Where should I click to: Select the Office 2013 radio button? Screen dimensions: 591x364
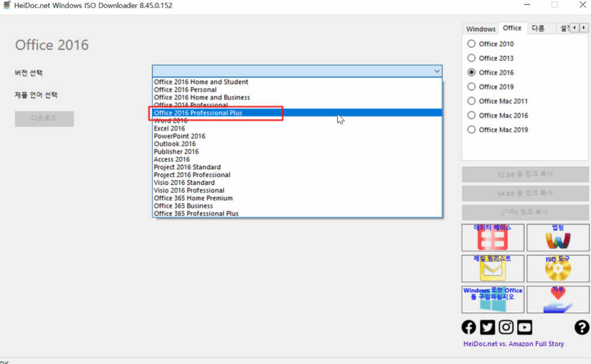(x=471, y=58)
